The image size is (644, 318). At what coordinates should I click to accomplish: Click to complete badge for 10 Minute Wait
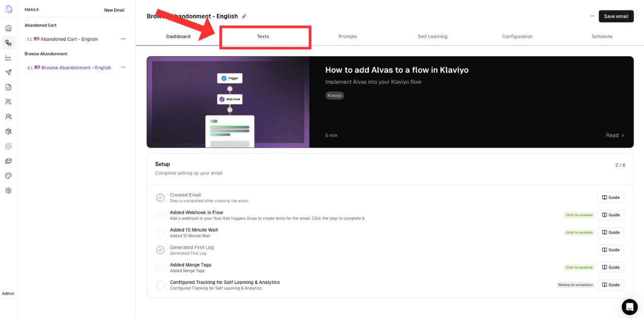tap(579, 232)
